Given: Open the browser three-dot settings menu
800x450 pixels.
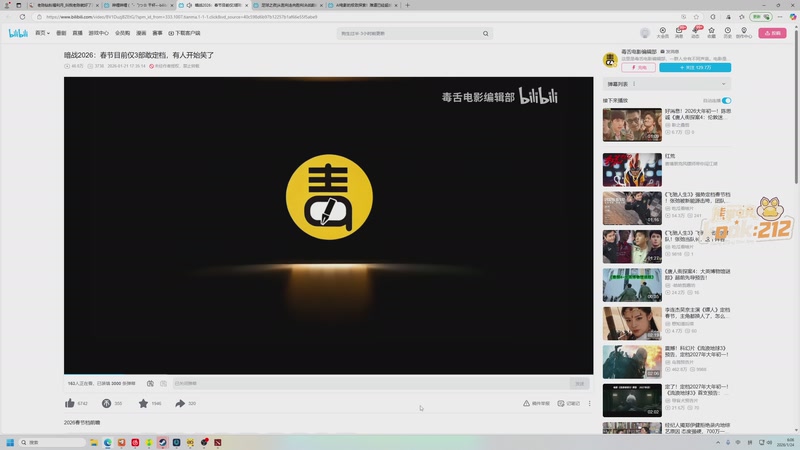Looking at the screenshot, I should (780, 17).
